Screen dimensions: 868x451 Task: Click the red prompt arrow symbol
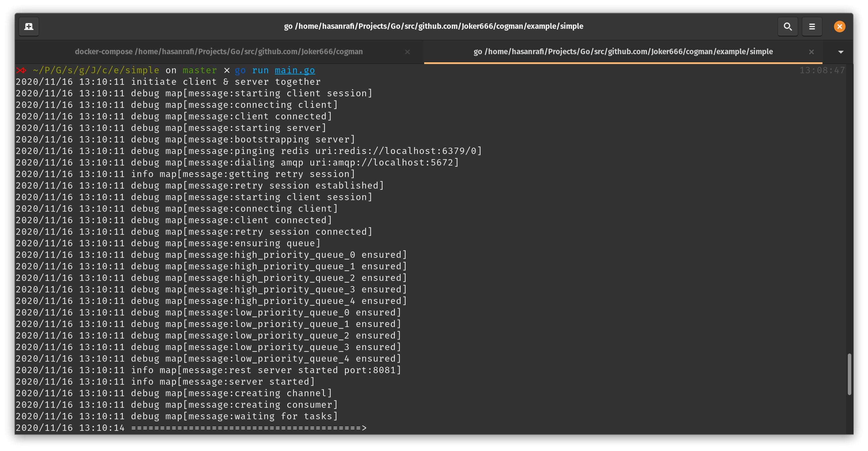point(21,70)
